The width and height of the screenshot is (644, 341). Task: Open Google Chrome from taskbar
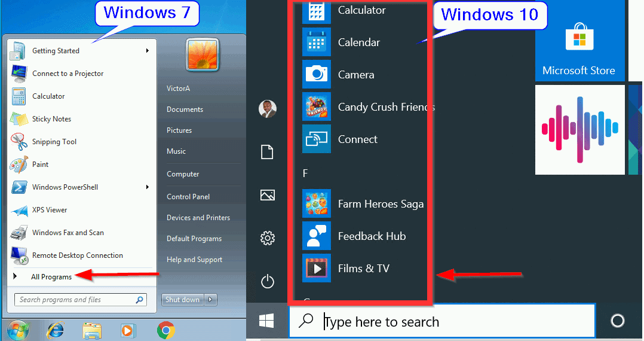pyautogui.click(x=166, y=330)
